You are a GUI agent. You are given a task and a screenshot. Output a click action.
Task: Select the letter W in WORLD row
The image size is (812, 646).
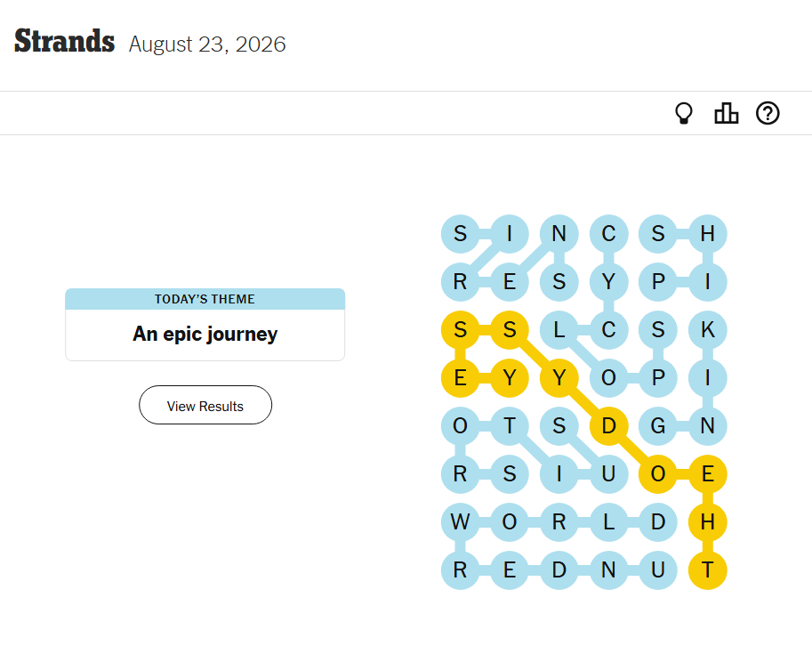point(460,521)
